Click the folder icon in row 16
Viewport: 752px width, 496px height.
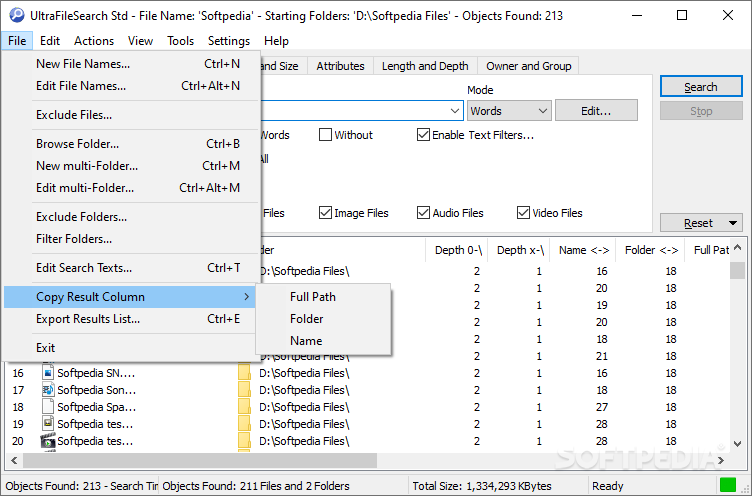245,373
